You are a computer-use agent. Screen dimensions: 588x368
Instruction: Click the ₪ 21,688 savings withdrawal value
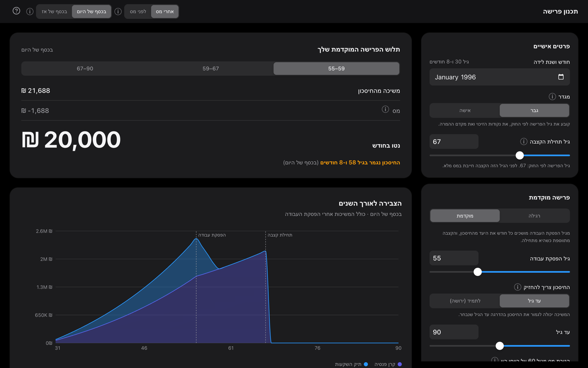click(x=36, y=91)
